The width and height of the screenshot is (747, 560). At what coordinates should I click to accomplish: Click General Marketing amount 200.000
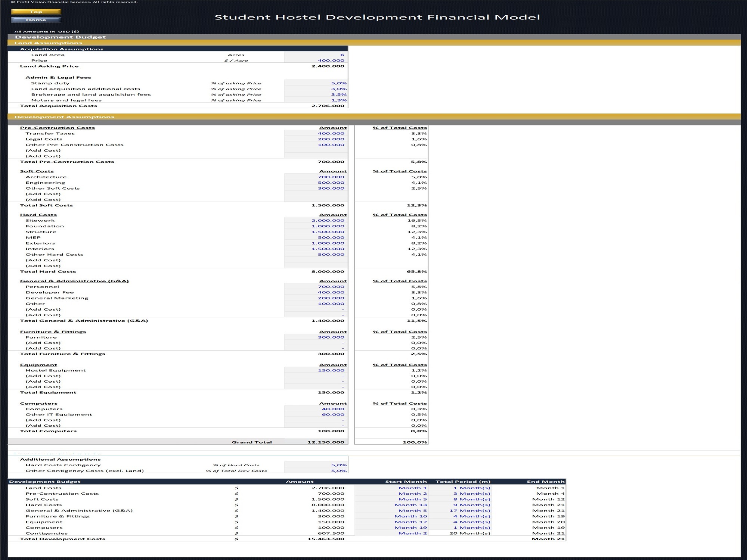[x=316, y=298]
